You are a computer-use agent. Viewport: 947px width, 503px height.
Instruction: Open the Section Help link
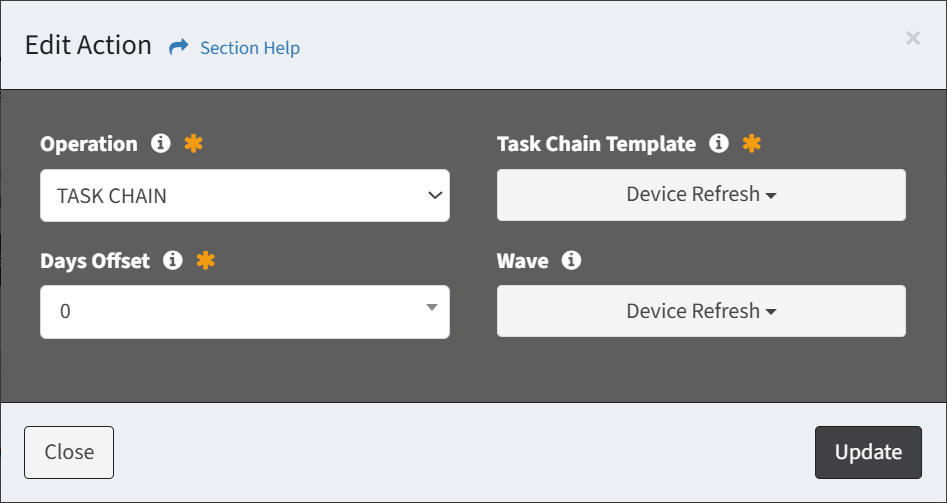(250, 48)
